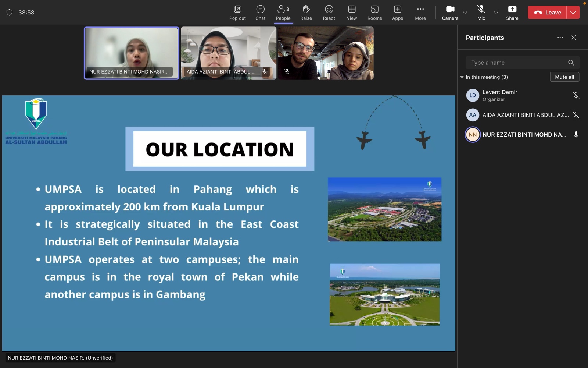Screen dimensions: 588x368
Task: Click Levent Demir's muted mic icon
Action: click(x=576, y=95)
